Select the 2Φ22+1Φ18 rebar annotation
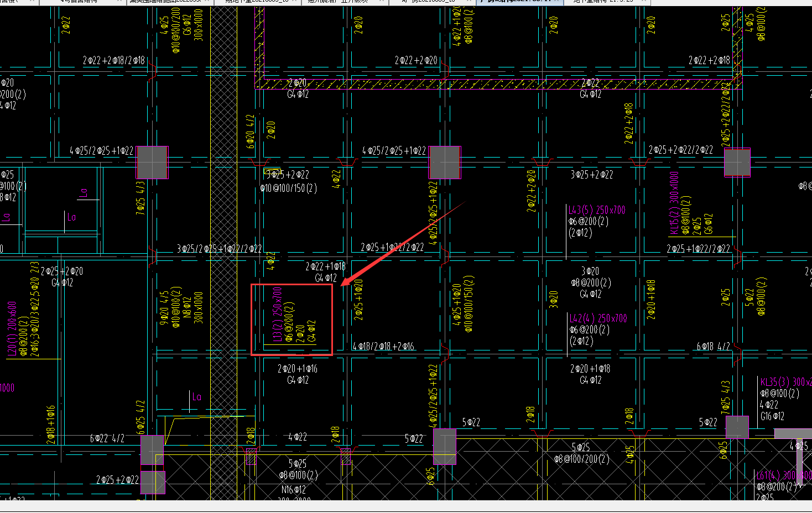The image size is (812, 513). (x=325, y=266)
